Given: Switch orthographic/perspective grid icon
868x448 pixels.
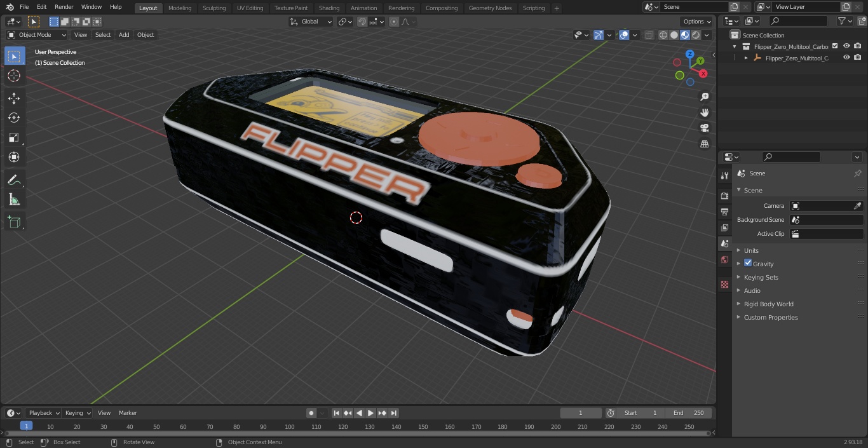Looking at the screenshot, I should click(704, 144).
